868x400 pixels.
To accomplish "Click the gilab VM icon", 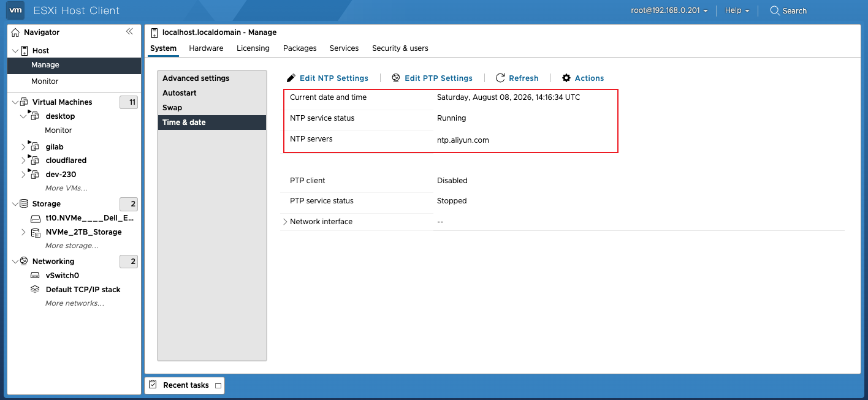I will click(x=34, y=146).
